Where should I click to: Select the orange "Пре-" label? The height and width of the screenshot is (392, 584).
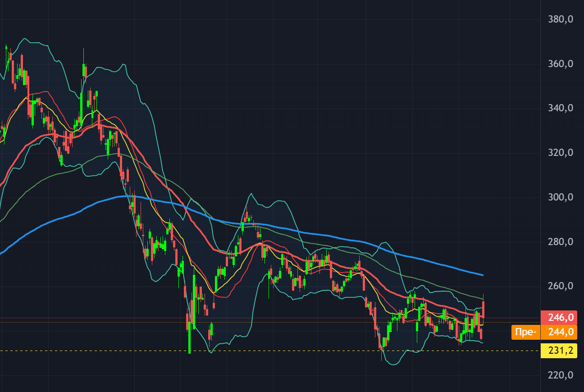pyautogui.click(x=525, y=332)
